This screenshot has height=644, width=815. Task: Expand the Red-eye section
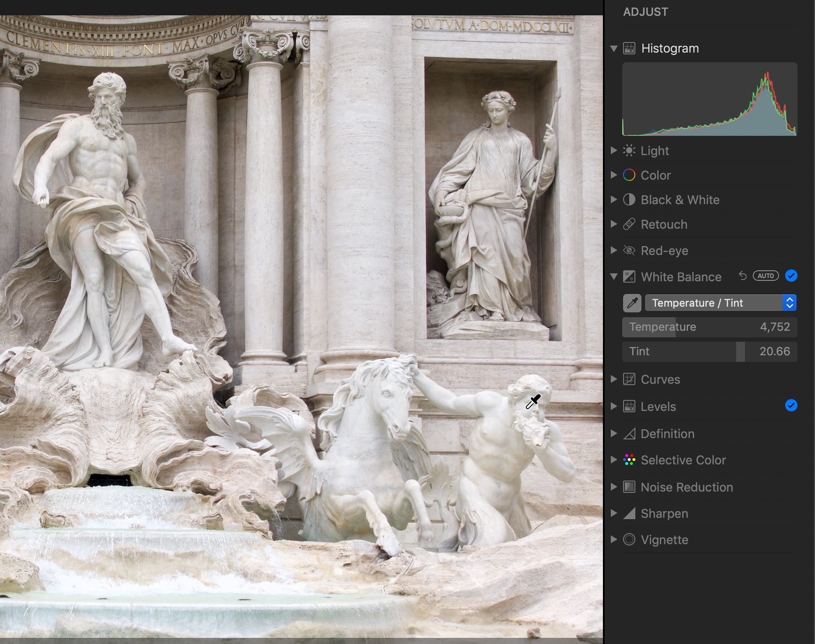[614, 251]
